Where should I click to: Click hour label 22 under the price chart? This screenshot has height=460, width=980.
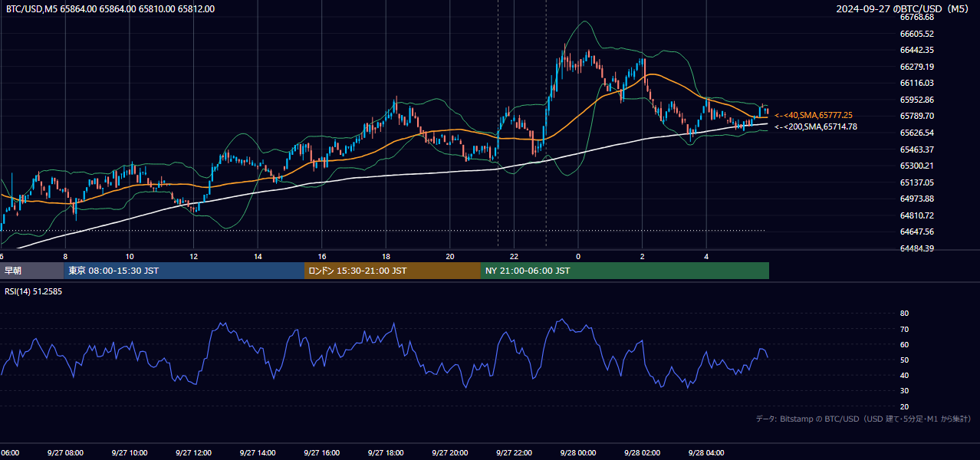tap(514, 256)
